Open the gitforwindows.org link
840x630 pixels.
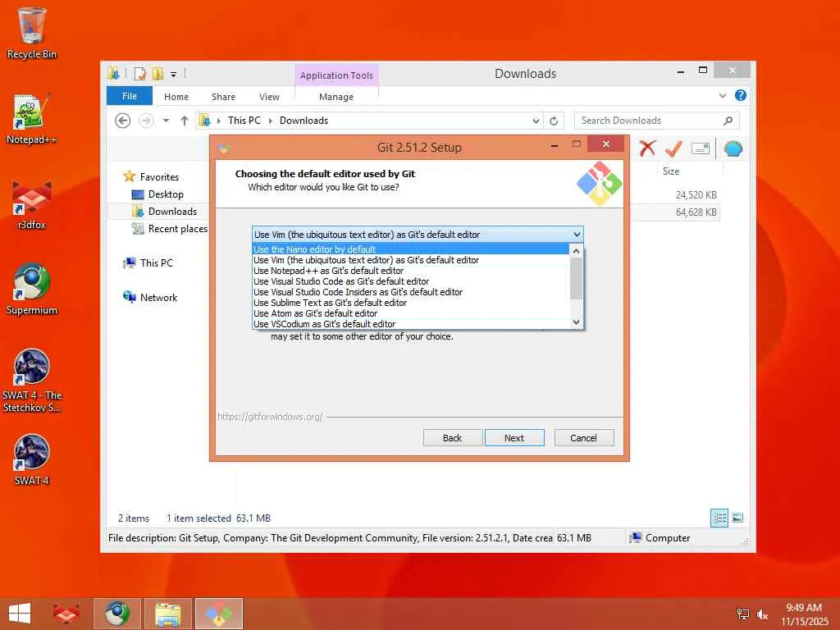pyautogui.click(x=270, y=417)
